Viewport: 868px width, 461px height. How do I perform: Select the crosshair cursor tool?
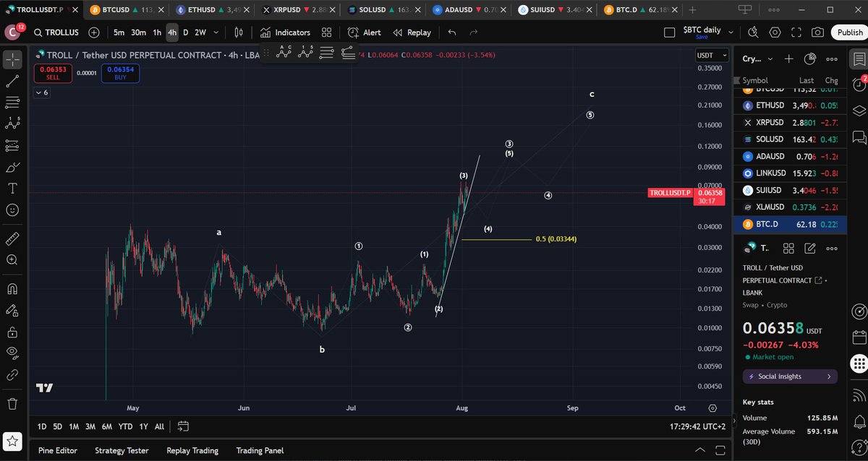point(12,59)
